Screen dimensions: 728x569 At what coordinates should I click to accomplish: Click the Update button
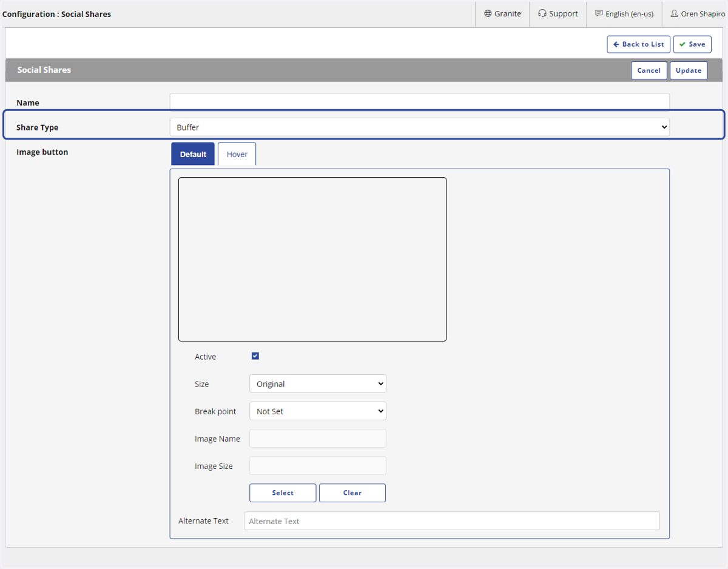click(689, 70)
